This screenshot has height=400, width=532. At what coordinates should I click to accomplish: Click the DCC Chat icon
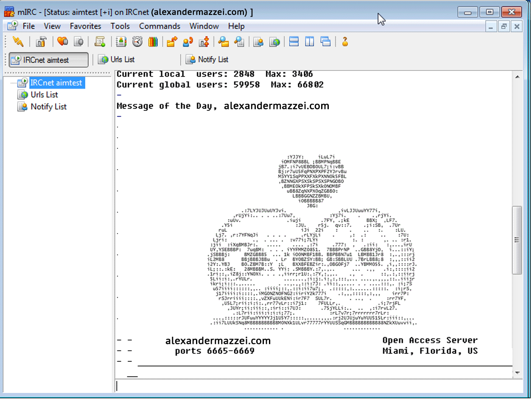point(188,41)
